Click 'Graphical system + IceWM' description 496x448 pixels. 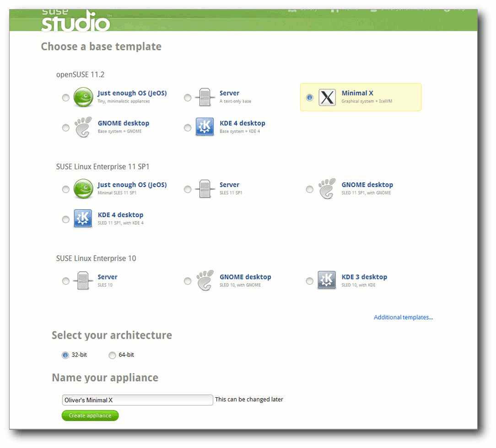tap(367, 101)
